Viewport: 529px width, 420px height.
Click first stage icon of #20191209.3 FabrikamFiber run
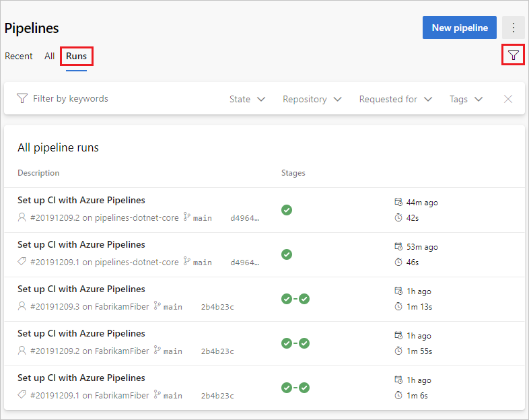pyautogui.click(x=287, y=299)
